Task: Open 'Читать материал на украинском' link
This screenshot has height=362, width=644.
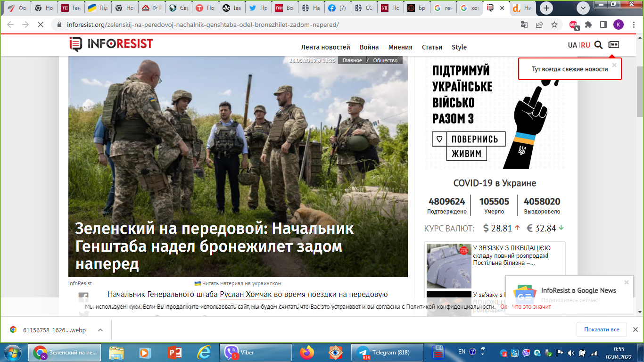Action: pyautogui.click(x=238, y=283)
